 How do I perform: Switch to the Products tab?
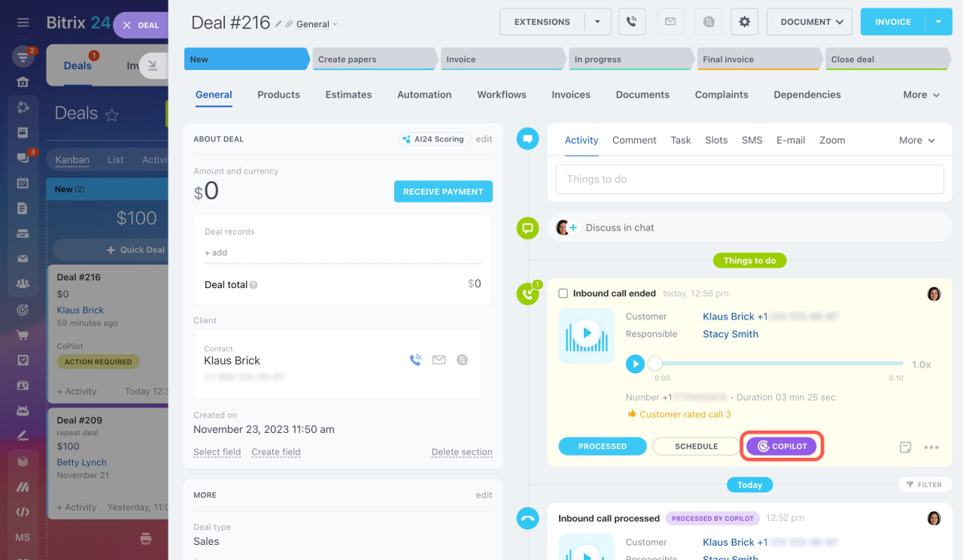278,95
